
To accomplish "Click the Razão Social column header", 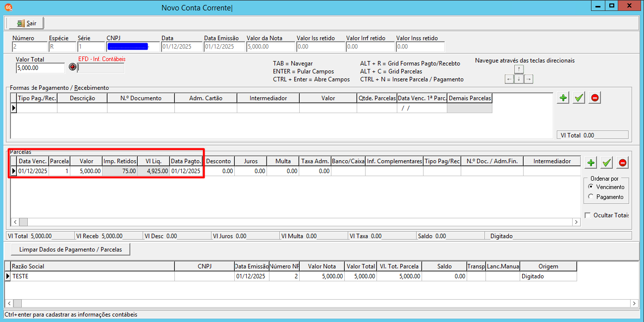I will click(x=93, y=266).
